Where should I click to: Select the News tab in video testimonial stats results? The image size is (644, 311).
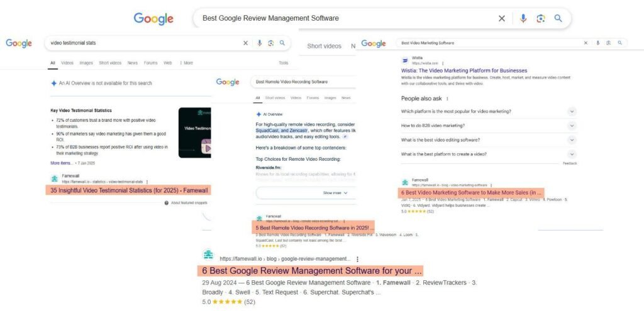point(133,63)
